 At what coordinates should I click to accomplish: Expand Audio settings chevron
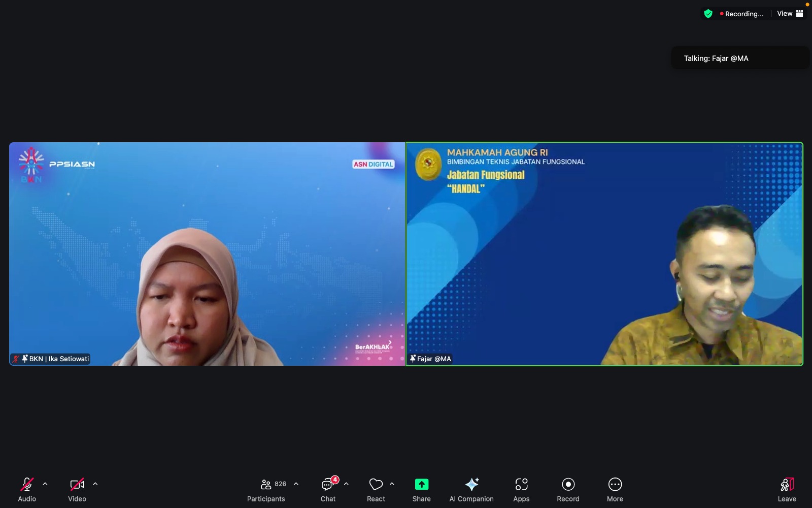coord(45,483)
